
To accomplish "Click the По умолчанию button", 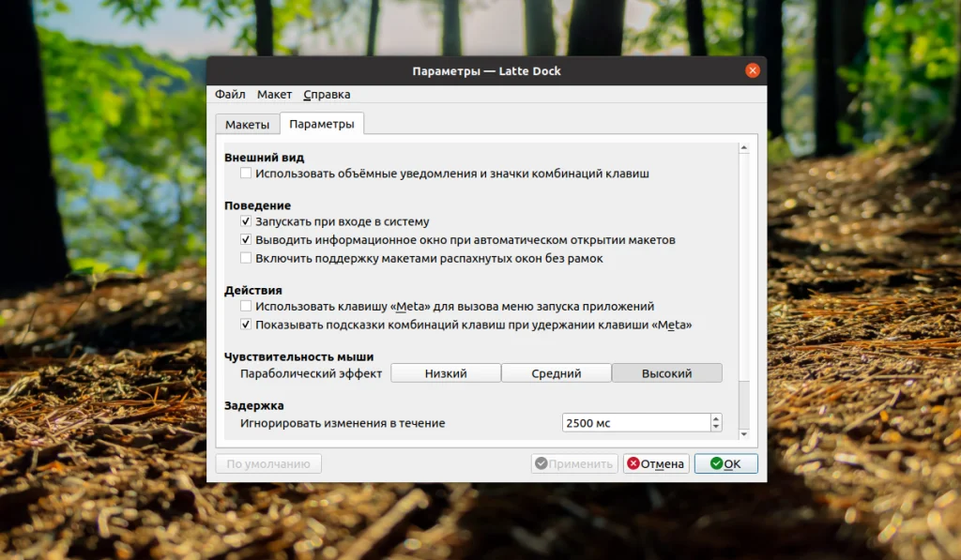I will 268,462.
